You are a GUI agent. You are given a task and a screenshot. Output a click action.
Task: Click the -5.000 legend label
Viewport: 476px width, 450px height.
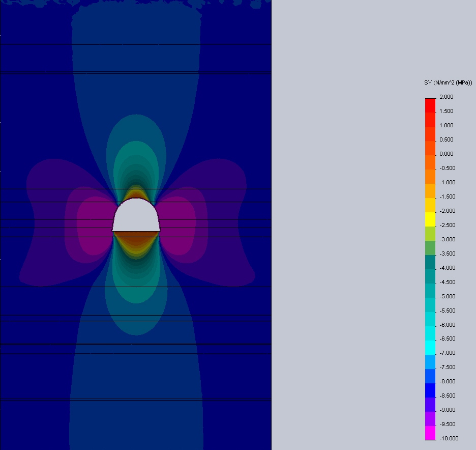[x=447, y=297]
